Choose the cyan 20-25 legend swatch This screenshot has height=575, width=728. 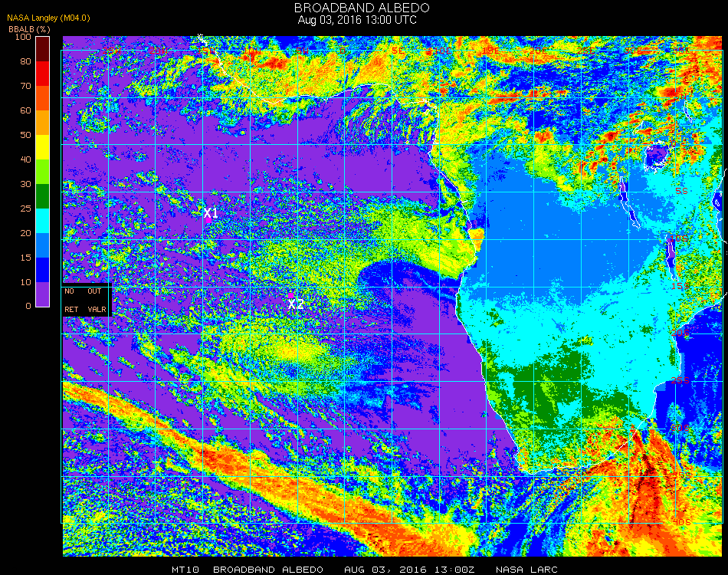43,221
